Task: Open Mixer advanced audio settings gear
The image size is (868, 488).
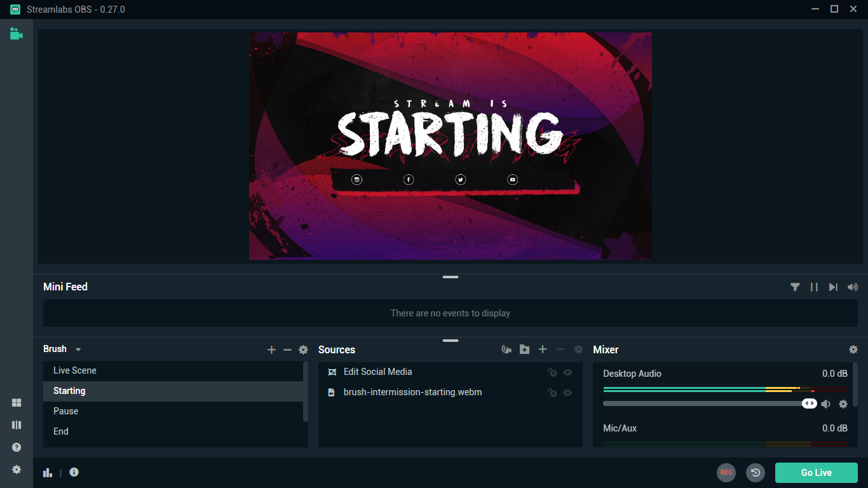Action: (x=853, y=349)
